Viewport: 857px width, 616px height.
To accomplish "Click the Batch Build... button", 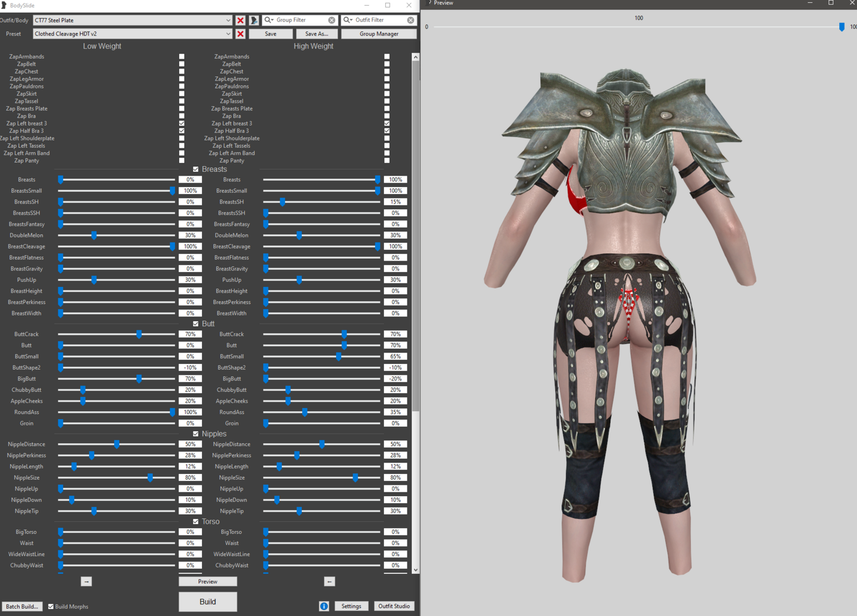I will click(22, 606).
